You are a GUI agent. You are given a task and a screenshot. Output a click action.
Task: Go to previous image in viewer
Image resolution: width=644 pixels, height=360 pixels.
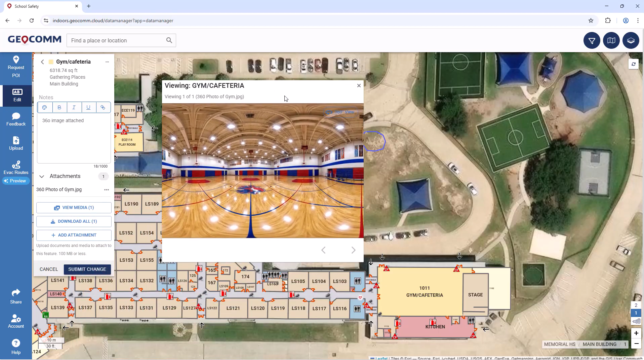(323, 250)
